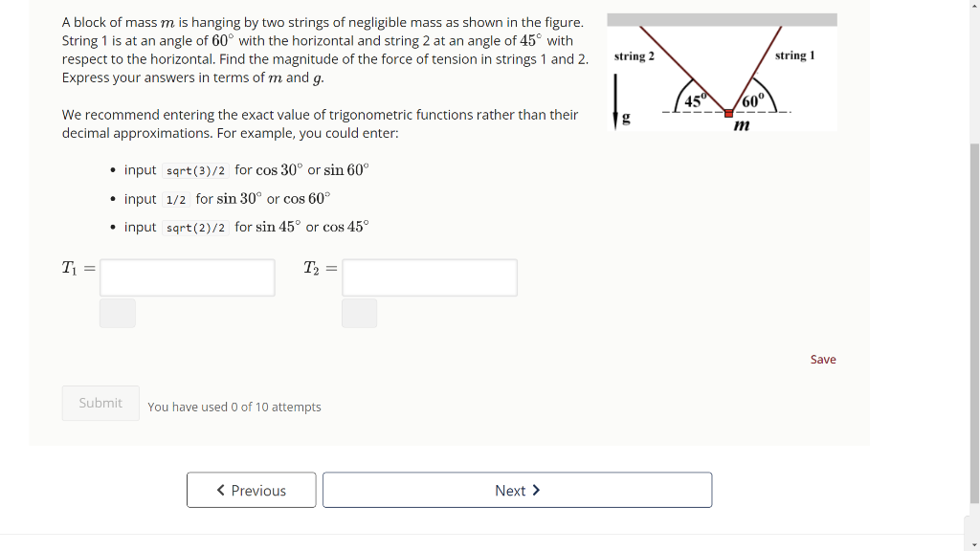The width and height of the screenshot is (980, 551).
Task: Click the left chevron on Previous
Action: point(220,490)
